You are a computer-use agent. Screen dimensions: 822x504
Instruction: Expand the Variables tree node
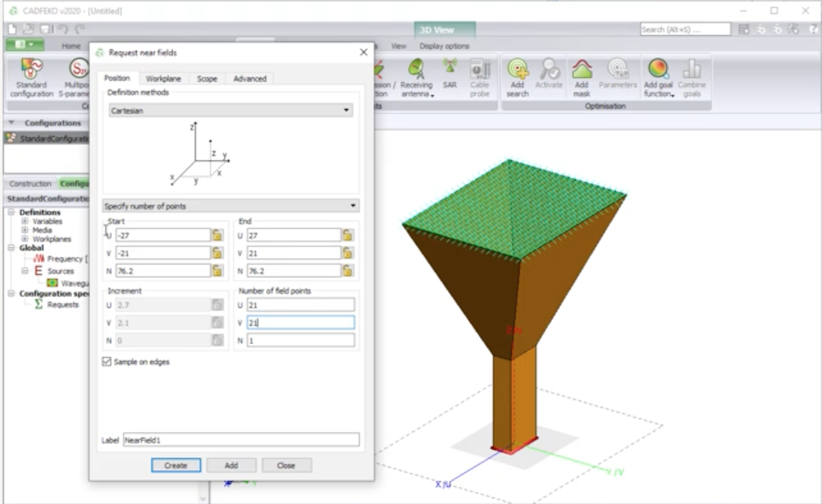coord(25,221)
